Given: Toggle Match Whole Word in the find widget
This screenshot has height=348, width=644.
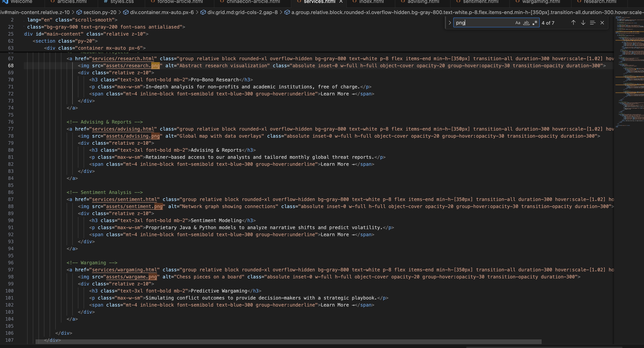Looking at the screenshot, I should pyautogui.click(x=527, y=22).
